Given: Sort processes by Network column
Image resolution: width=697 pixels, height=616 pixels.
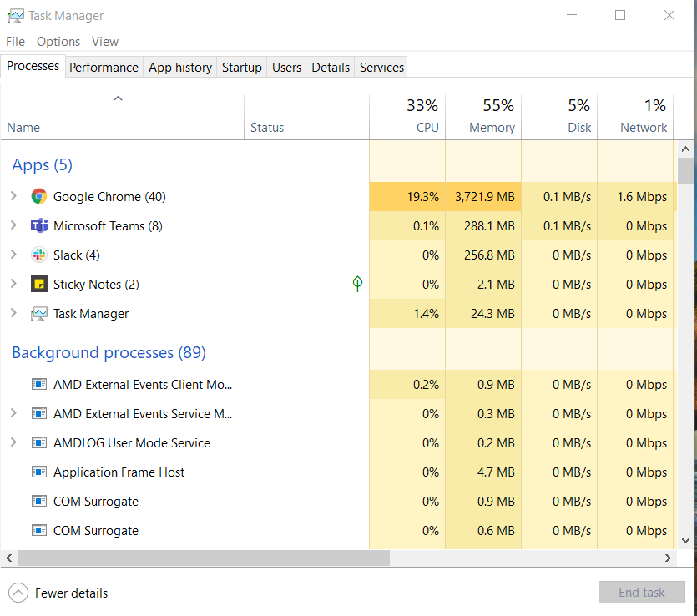Looking at the screenshot, I should tap(635, 117).
